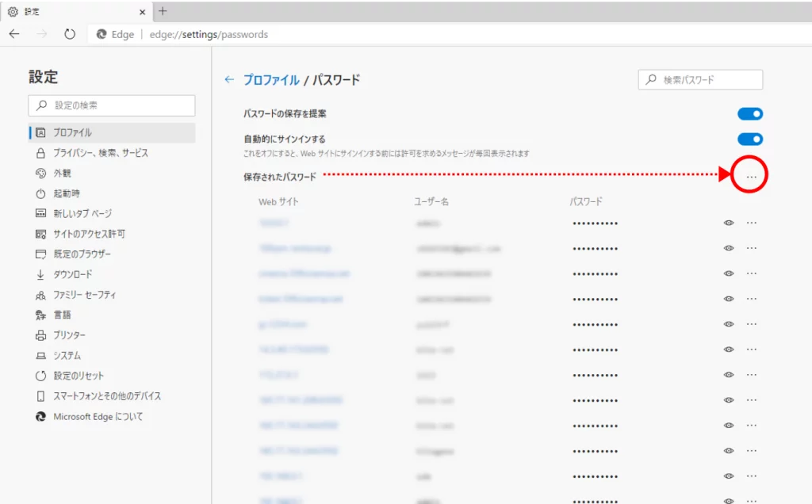Click the page refresh icon
Viewport: 812px width, 504px height.
(x=70, y=34)
